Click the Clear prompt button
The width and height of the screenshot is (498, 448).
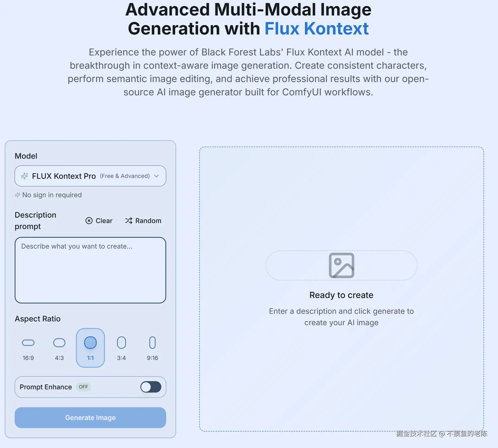coord(99,221)
